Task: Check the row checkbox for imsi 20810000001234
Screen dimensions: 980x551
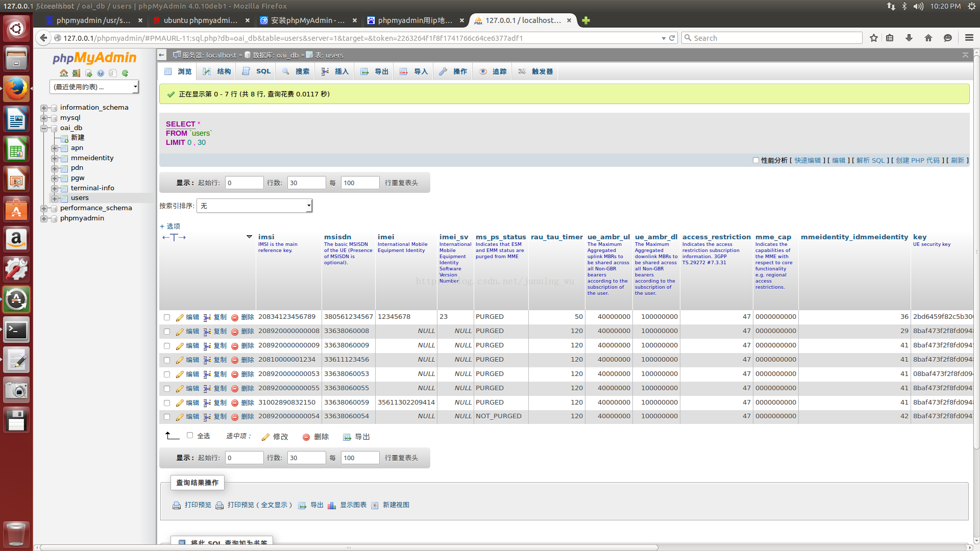Action: point(167,360)
